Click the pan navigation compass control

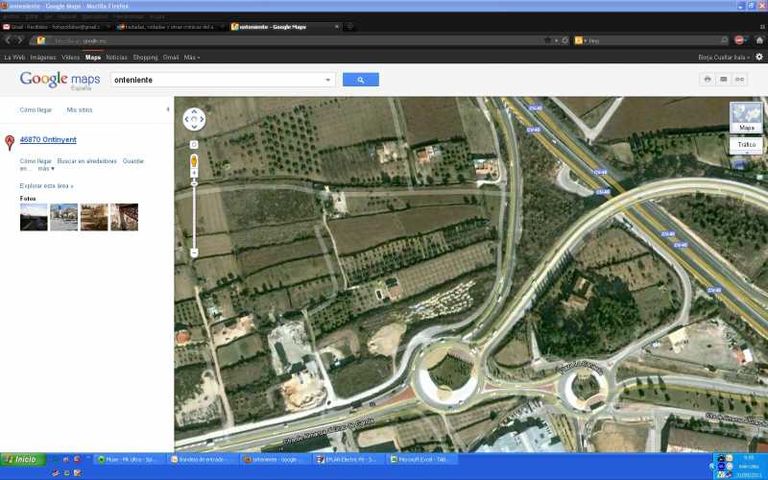194,120
